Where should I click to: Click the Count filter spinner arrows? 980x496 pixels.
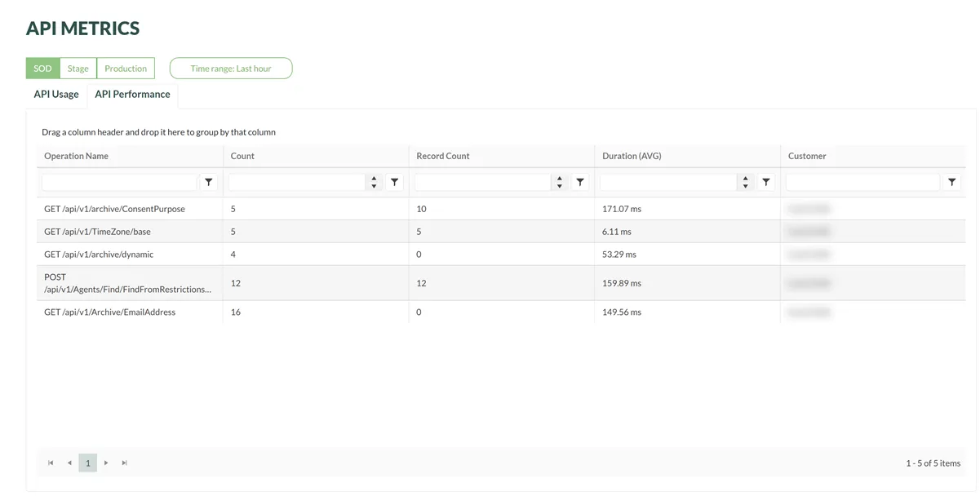[374, 183]
